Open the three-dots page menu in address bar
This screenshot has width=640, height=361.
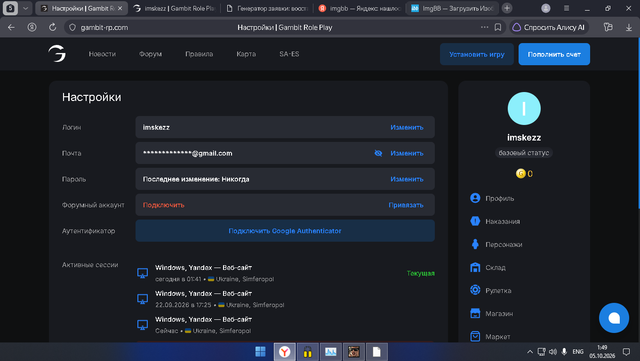484,27
